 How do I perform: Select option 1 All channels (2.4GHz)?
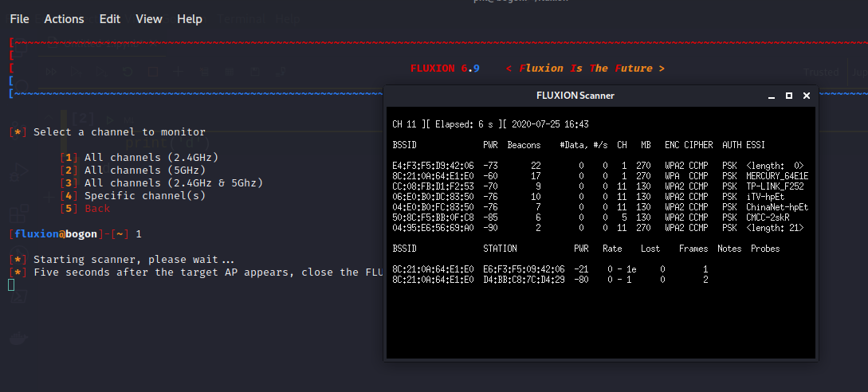click(139, 157)
